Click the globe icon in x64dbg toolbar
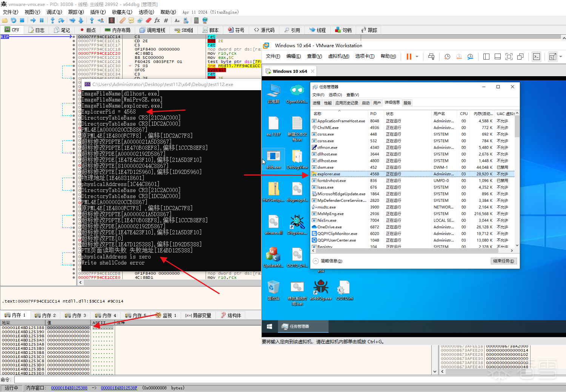The image size is (566, 392). point(205,20)
